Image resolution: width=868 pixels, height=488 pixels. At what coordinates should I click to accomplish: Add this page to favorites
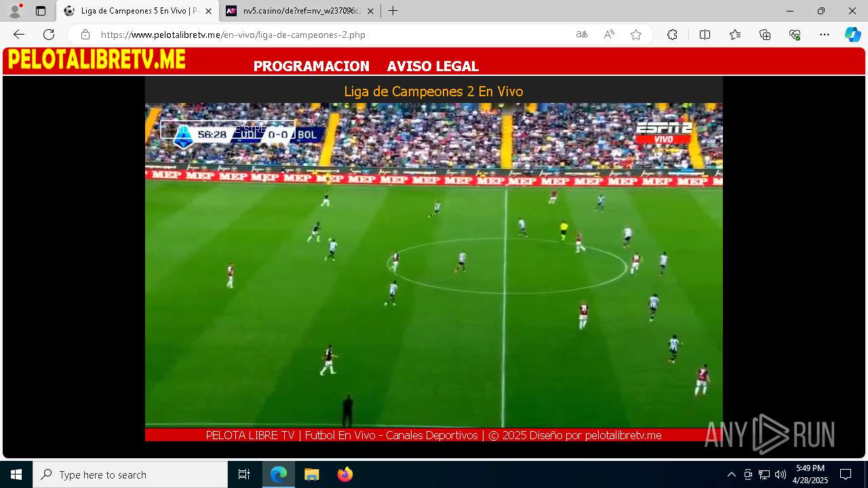tap(636, 35)
